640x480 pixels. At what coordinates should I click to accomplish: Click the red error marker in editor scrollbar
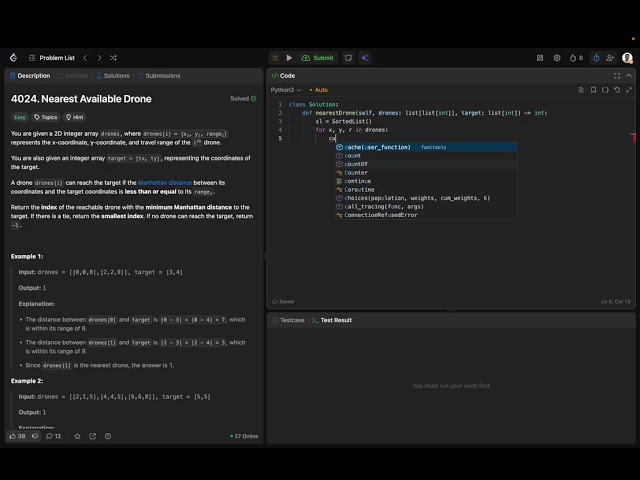[x=633, y=138]
